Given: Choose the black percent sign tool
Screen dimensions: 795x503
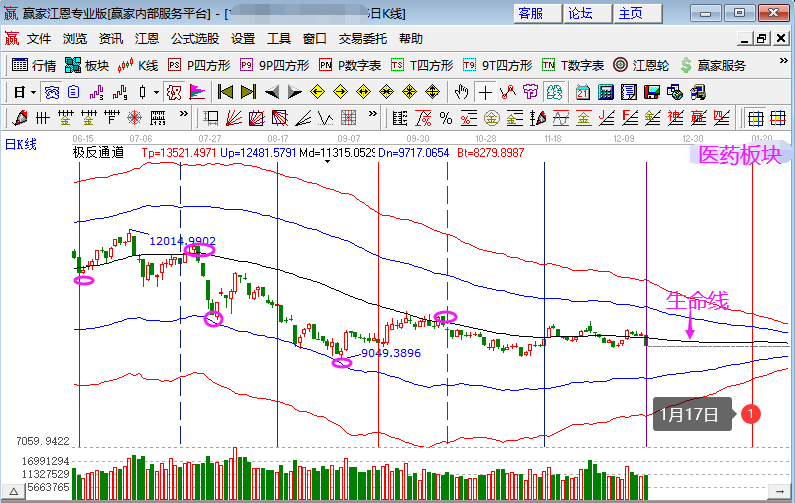Looking at the screenshot, I should (x=446, y=118).
